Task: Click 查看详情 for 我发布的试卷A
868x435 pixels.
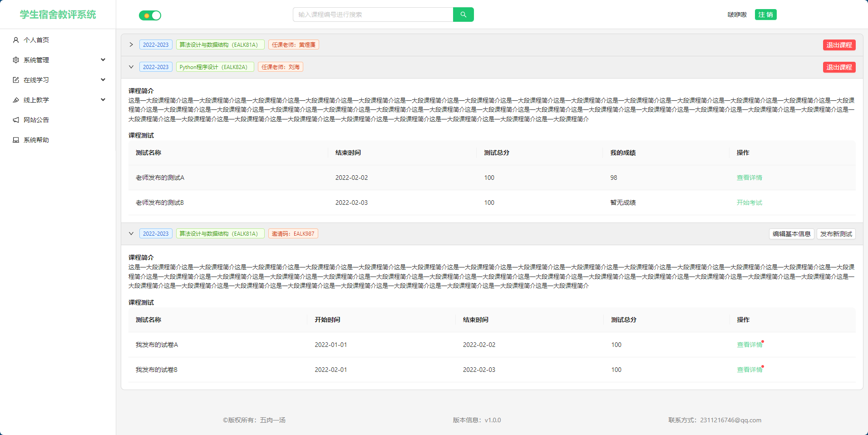Action: (x=750, y=345)
